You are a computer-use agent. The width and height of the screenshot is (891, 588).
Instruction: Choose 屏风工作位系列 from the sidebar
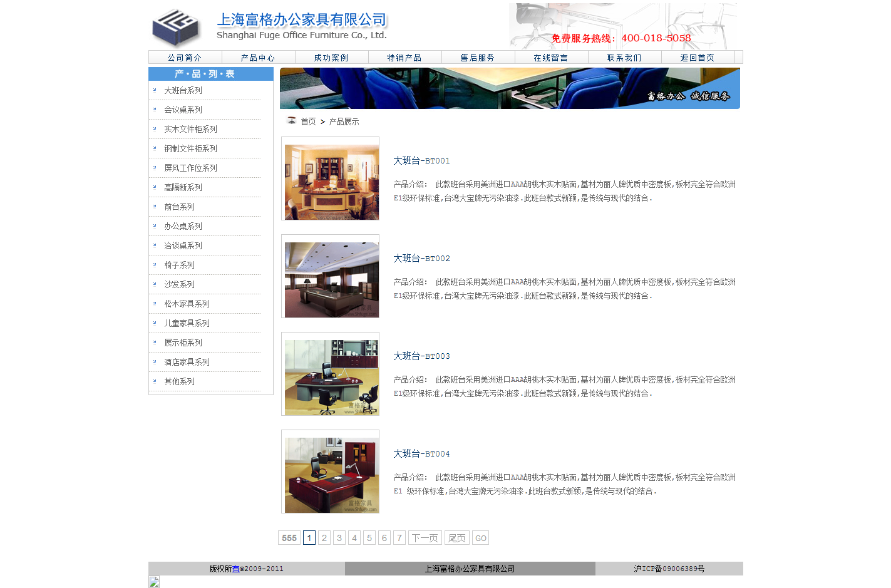pyautogui.click(x=190, y=168)
